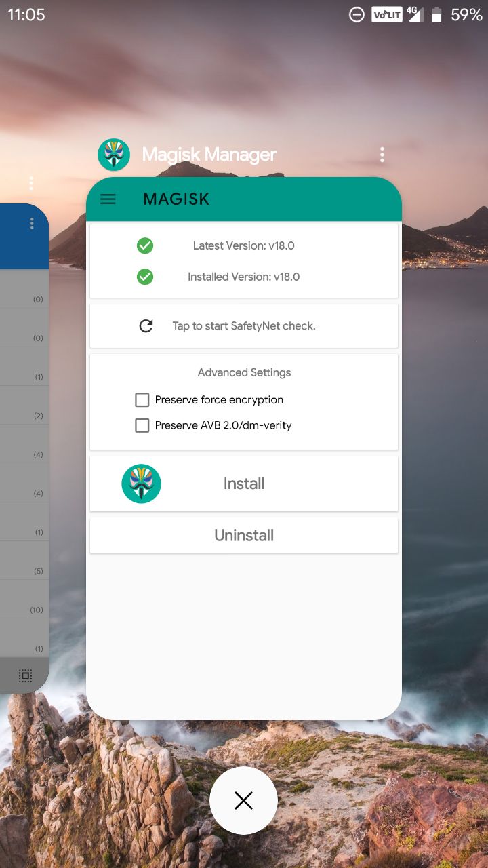The image size is (488, 868).
Task: Tap the Latest Version: v18.0 text
Action: (244, 245)
